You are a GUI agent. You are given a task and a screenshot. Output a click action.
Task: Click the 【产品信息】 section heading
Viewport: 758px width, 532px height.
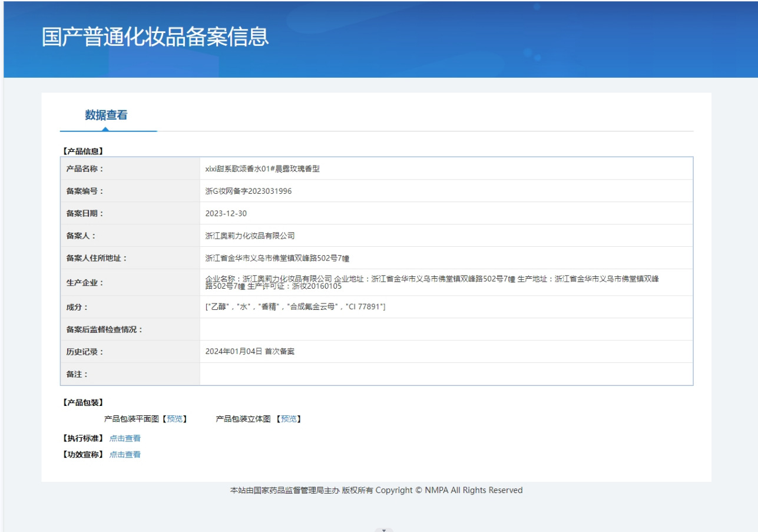pos(82,151)
